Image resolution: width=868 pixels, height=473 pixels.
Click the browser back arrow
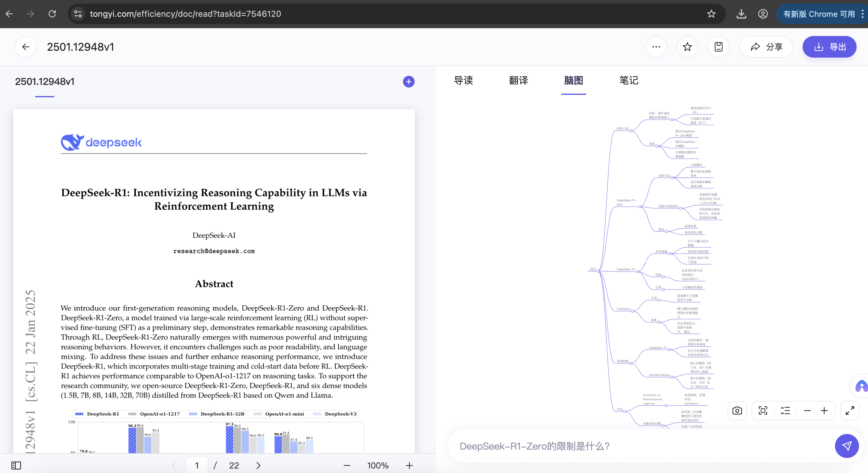9,14
